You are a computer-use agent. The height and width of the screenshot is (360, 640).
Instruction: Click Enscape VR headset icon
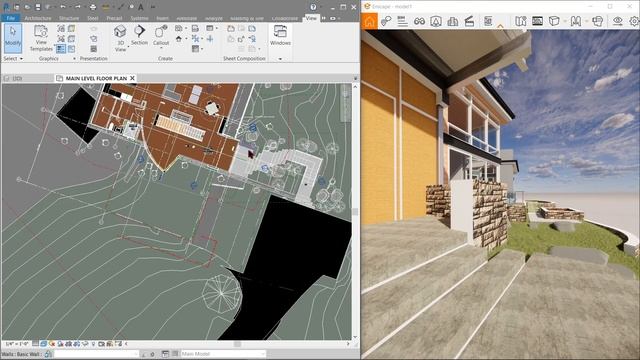[598, 21]
